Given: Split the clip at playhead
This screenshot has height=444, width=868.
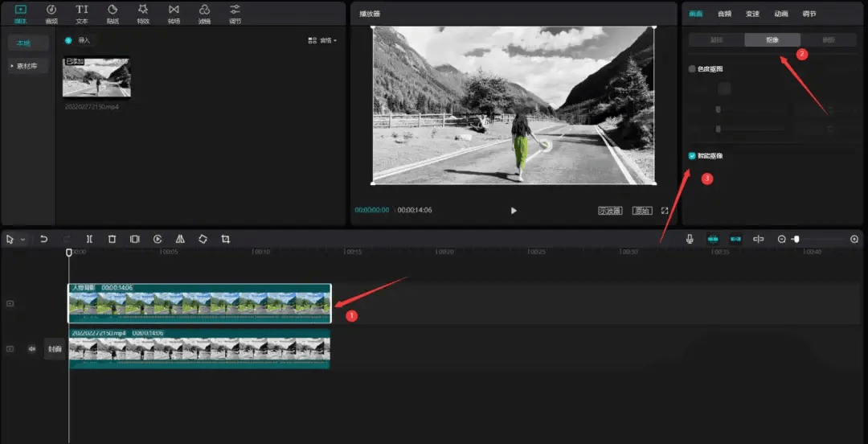Looking at the screenshot, I should (x=90, y=239).
